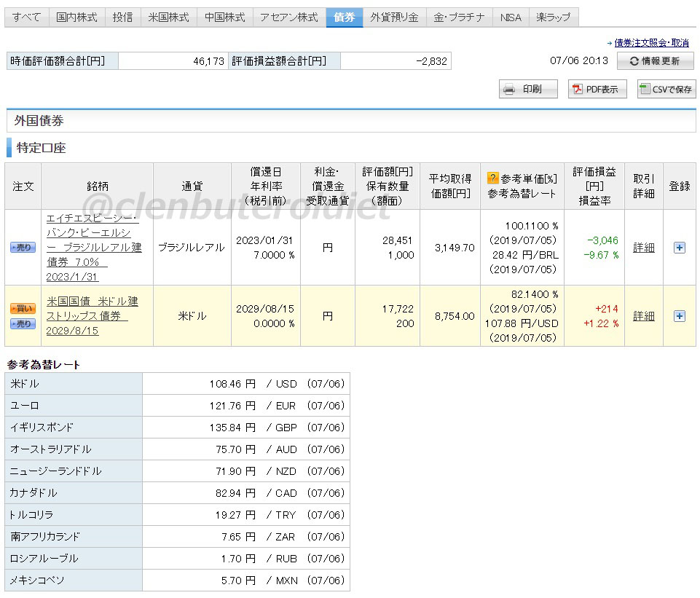
Task: Click the question mark help icon beside 参考単価
Action: point(492,178)
